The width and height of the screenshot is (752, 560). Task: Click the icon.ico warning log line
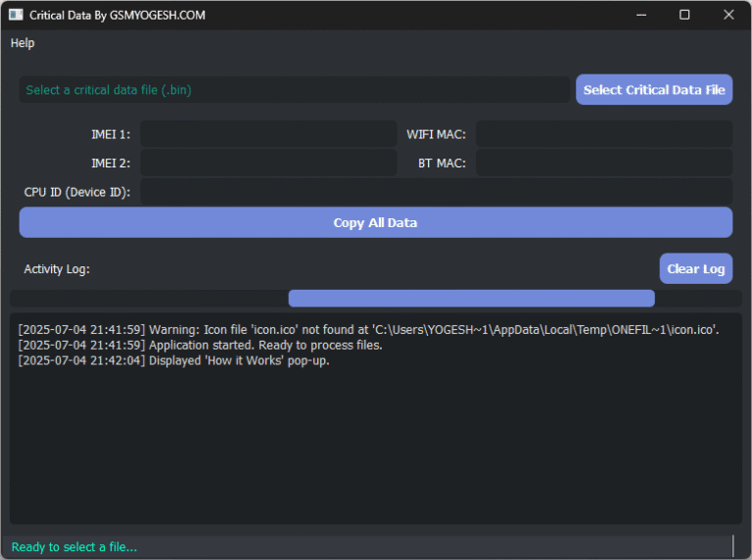tap(368, 330)
